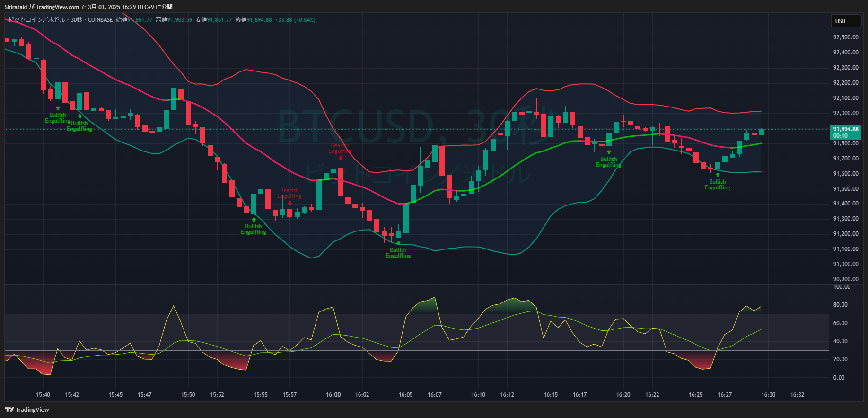Click the 始値 open value 91,861.77
The image size is (868, 418).
[140, 20]
